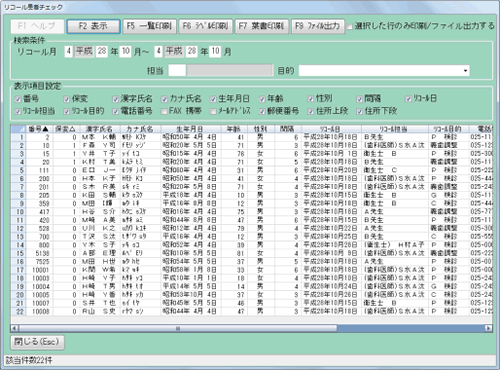Toggle the リコール日 checkbox
The image size is (500, 374).
coord(408,99)
